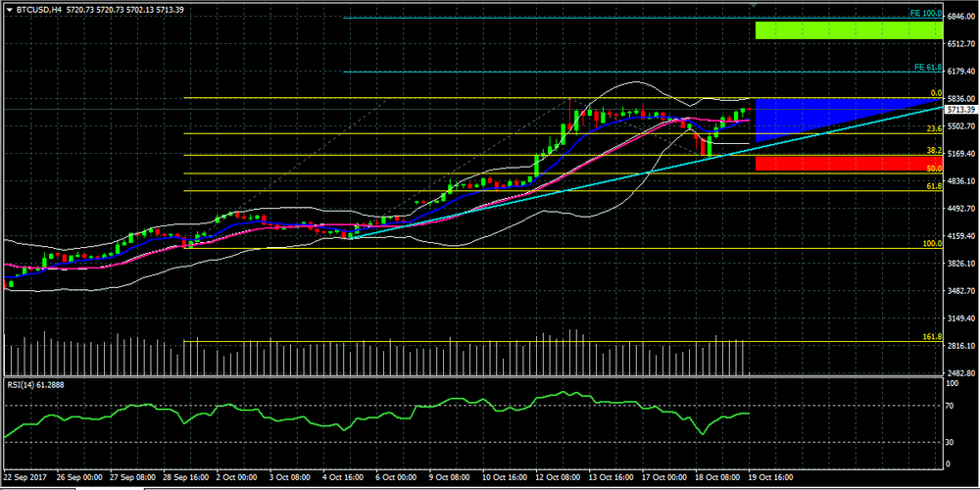This screenshot has height=490, width=980.
Task: Click the 23.6 Fibonacci level label
Action: 934,128
